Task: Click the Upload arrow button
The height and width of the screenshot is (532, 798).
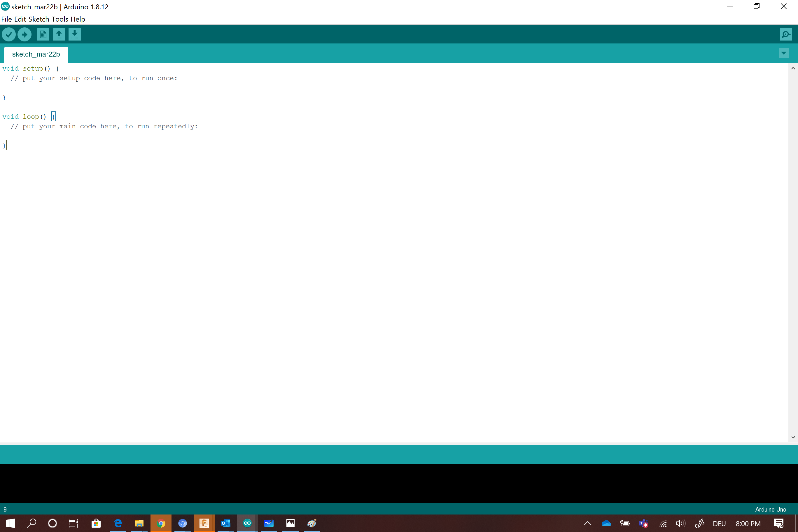Action: 24,34
